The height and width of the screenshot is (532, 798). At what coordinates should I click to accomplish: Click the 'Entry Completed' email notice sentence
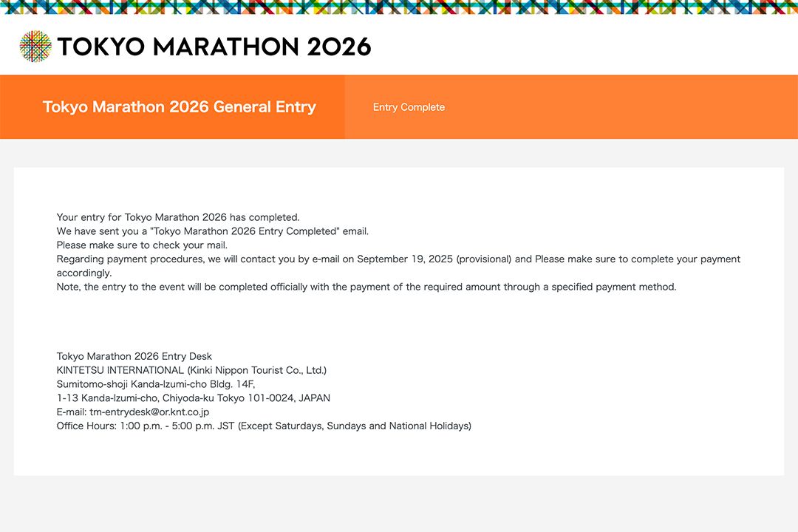212,231
